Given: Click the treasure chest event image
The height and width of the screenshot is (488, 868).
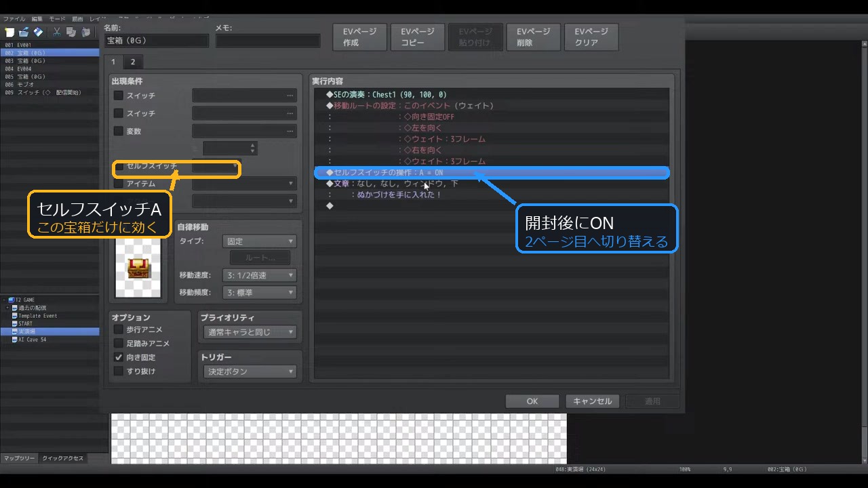Looking at the screenshot, I should 138,267.
